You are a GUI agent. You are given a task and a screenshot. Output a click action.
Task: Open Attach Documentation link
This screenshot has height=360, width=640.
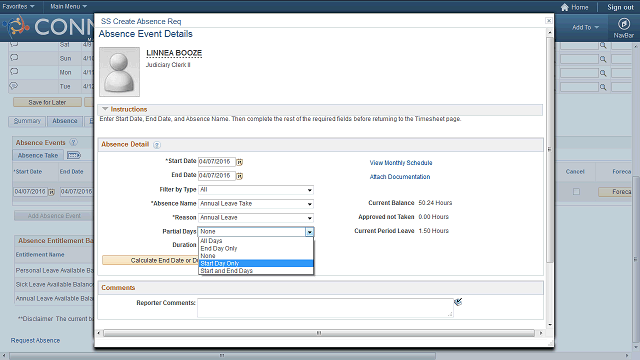400,177
